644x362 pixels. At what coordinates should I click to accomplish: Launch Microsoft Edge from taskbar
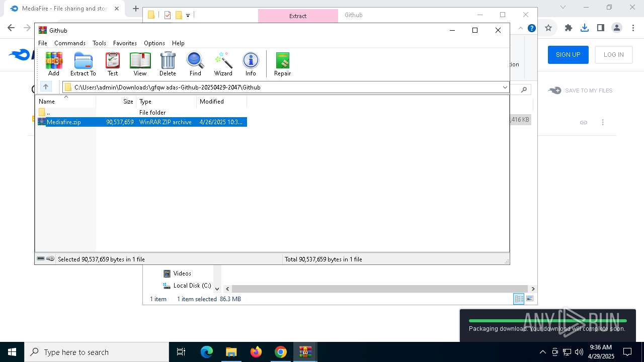coord(207,352)
